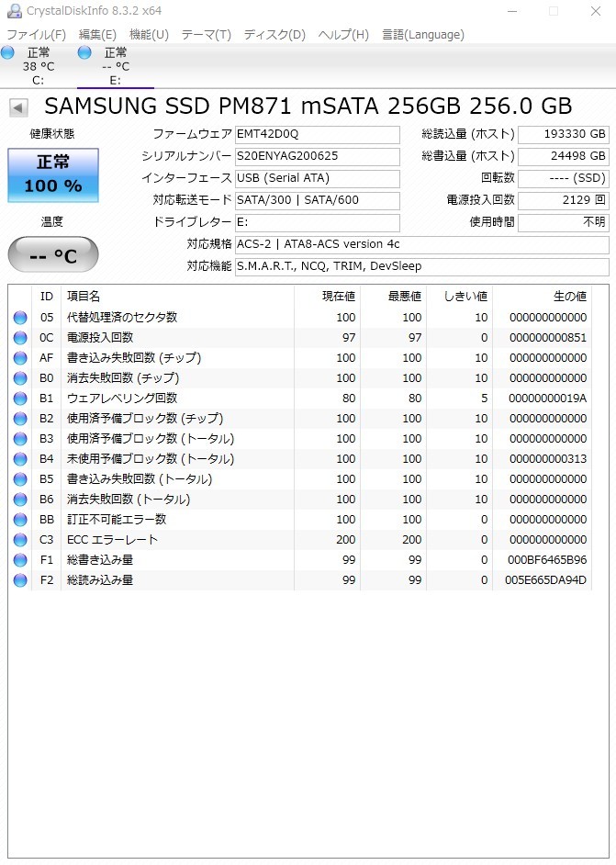Click the 正常 100 % health status button

[x=53, y=174]
